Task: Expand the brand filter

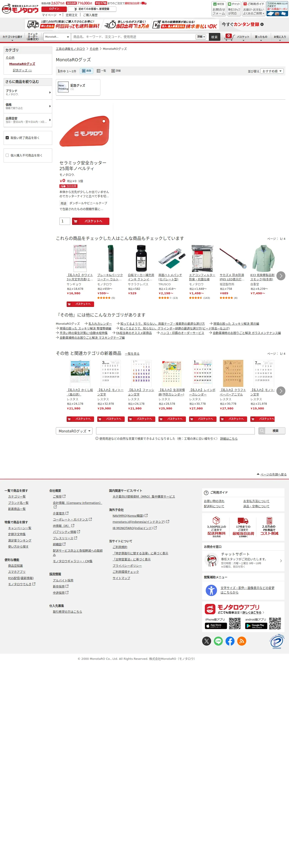Action: tap(28, 92)
